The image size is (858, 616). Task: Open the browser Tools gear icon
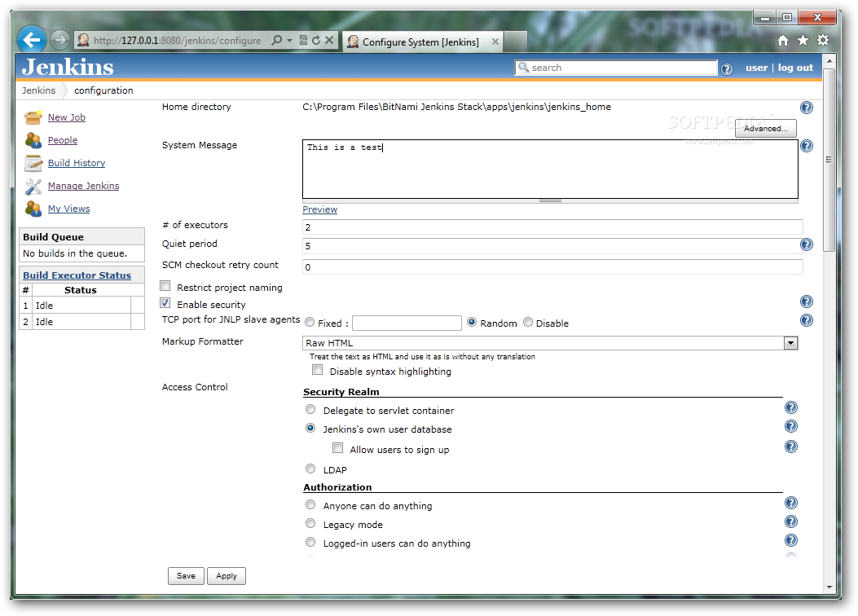coord(823,41)
